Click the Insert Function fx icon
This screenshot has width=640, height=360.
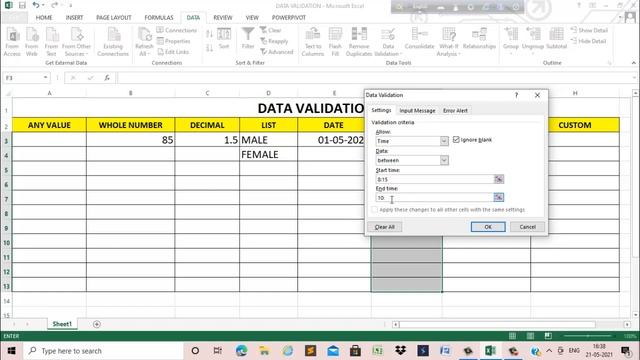[107, 78]
